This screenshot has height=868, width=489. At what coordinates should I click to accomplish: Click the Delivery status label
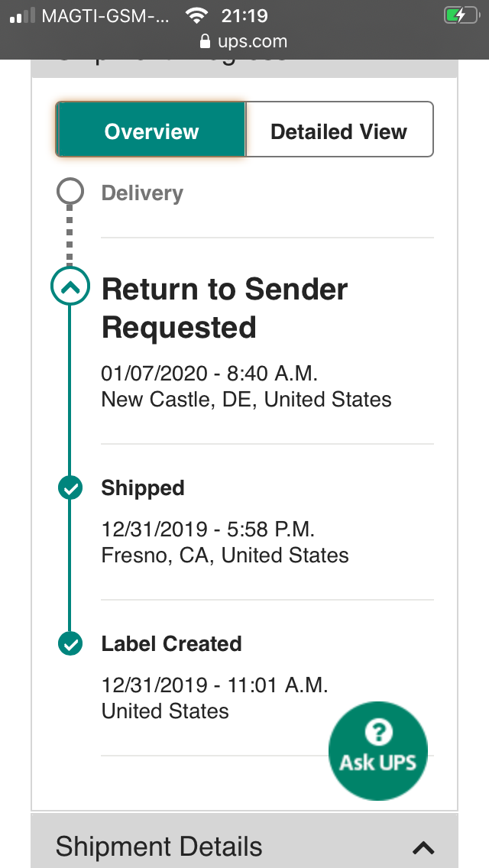tap(142, 193)
